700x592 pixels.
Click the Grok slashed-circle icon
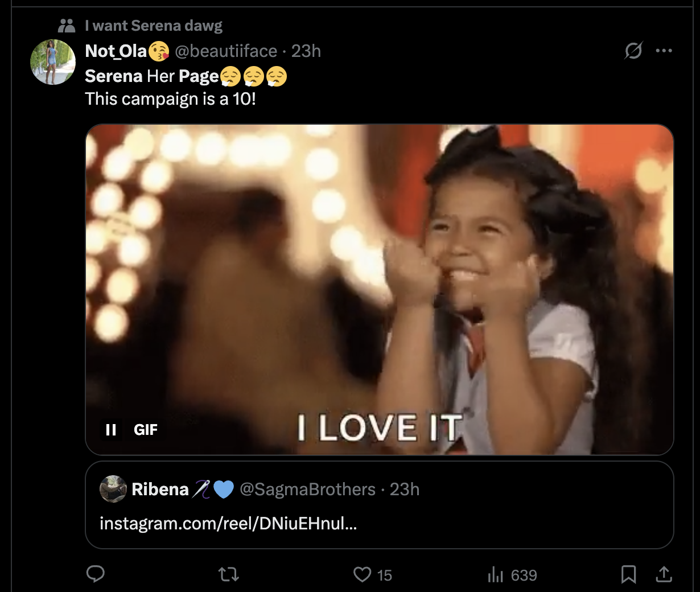[x=633, y=51]
